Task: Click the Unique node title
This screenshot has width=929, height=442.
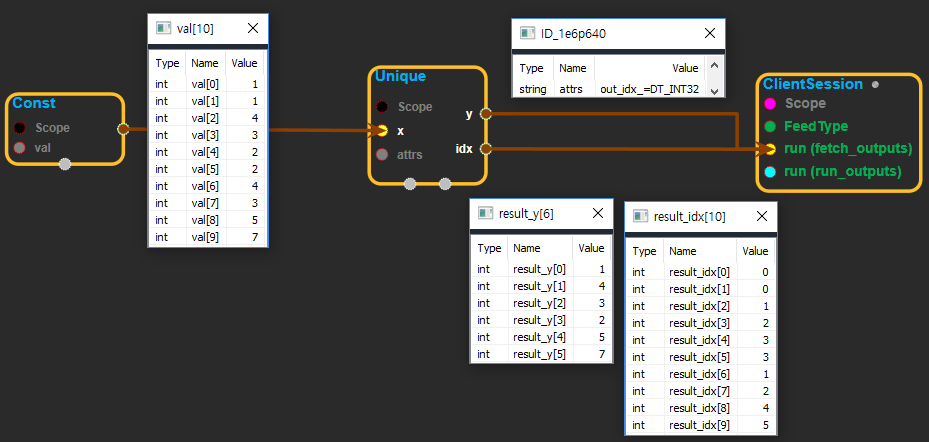Action: click(400, 77)
